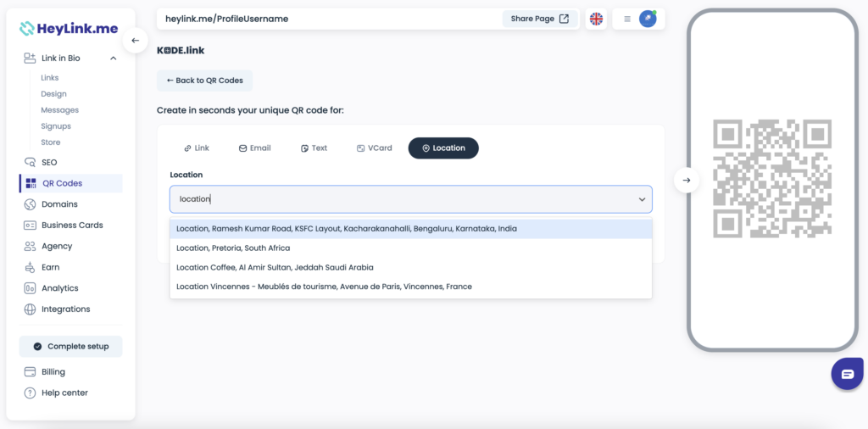Click the Complete setup button
Image resolution: width=868 pixels, height=429 pixels.
(71, 347)
